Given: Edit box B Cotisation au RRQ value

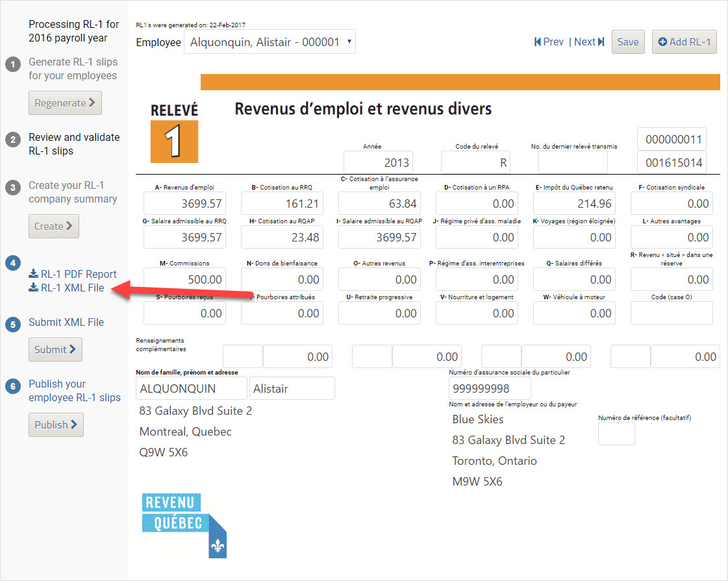Looking at the screenshot, I should tap(282, 203).
